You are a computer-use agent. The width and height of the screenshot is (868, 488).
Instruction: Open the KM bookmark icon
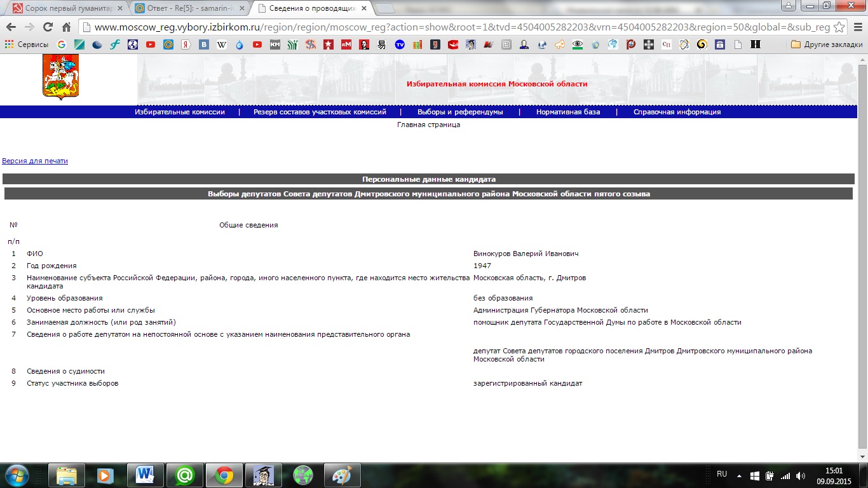275,44
